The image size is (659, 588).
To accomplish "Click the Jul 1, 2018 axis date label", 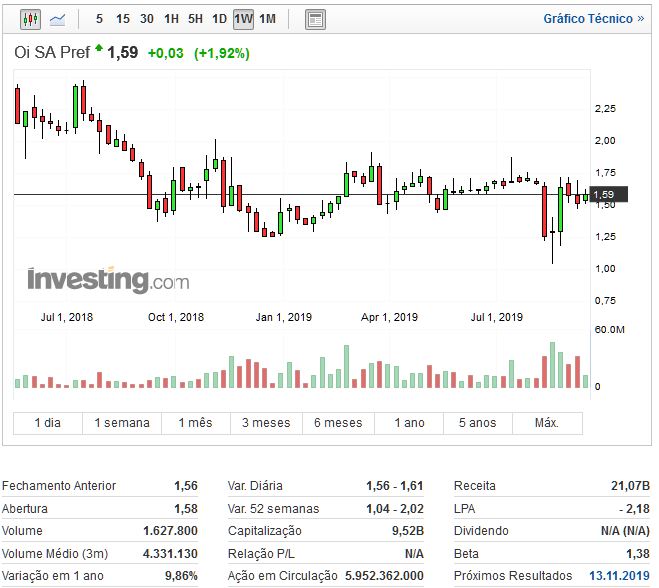I will (x=66, y=317).
